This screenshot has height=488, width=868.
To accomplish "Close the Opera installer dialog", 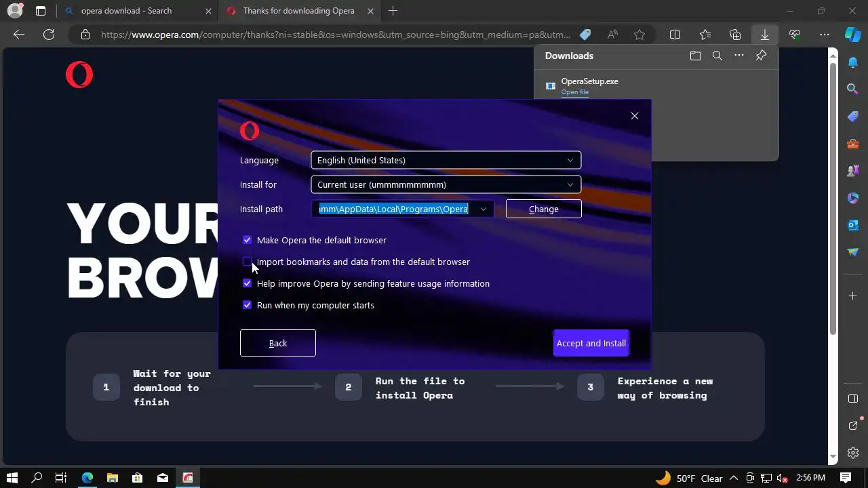I will click(x=635, y=116).
